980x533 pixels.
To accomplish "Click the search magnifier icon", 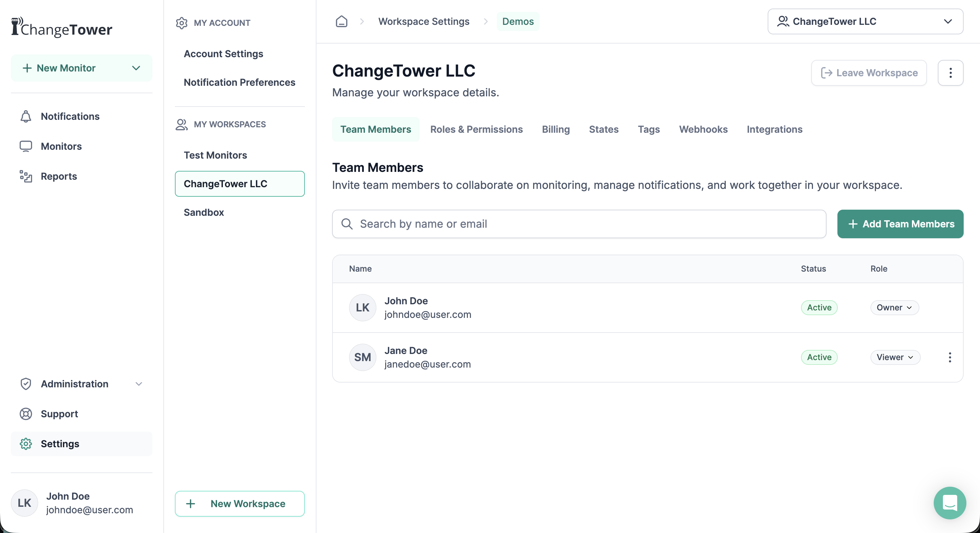I will click(347, 224).
